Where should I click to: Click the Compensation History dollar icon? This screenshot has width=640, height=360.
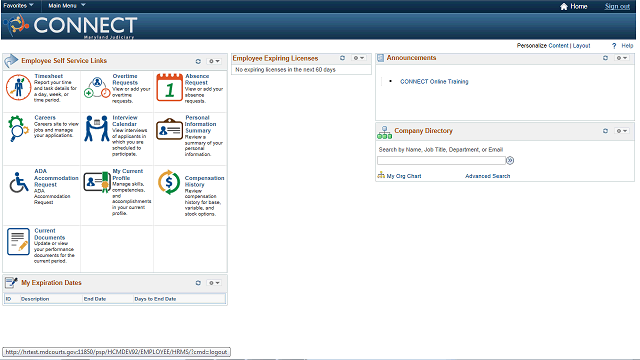tap(169, 182)
